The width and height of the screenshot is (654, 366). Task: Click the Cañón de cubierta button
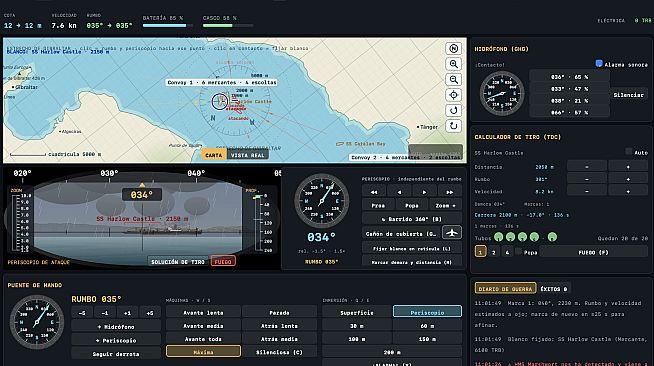(x=401, y=233)
